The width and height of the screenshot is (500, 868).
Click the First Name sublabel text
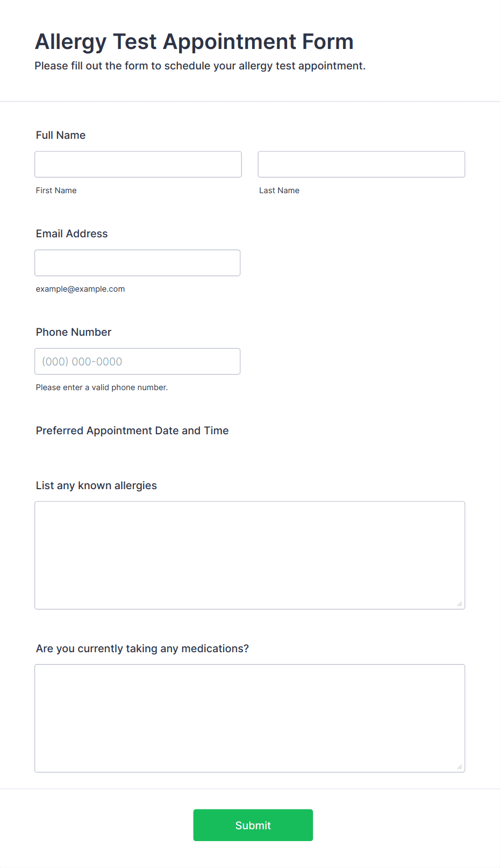tap(56, 190)
